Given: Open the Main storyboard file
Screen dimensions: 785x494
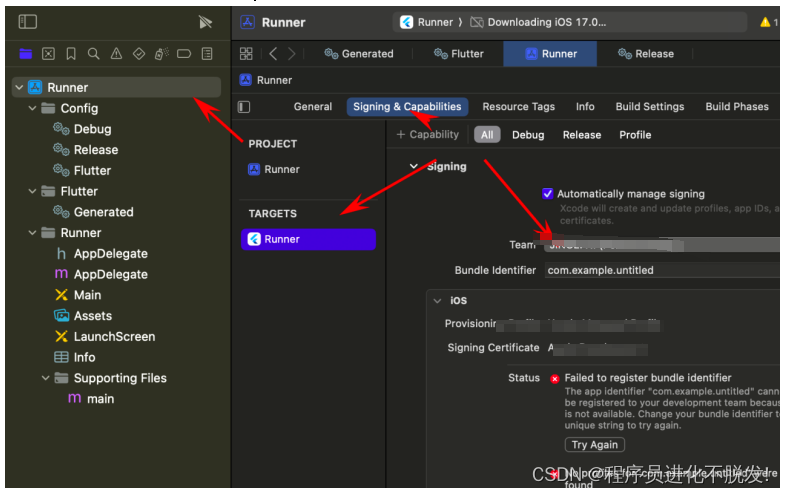Looking at the screenshot, I should [x=78, y=295].
